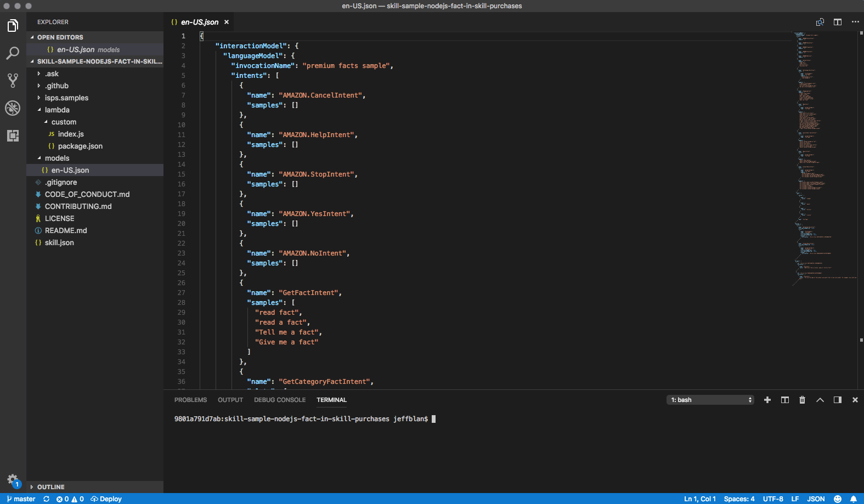Expand the isps.samples folder

click(x=66, y=98)
